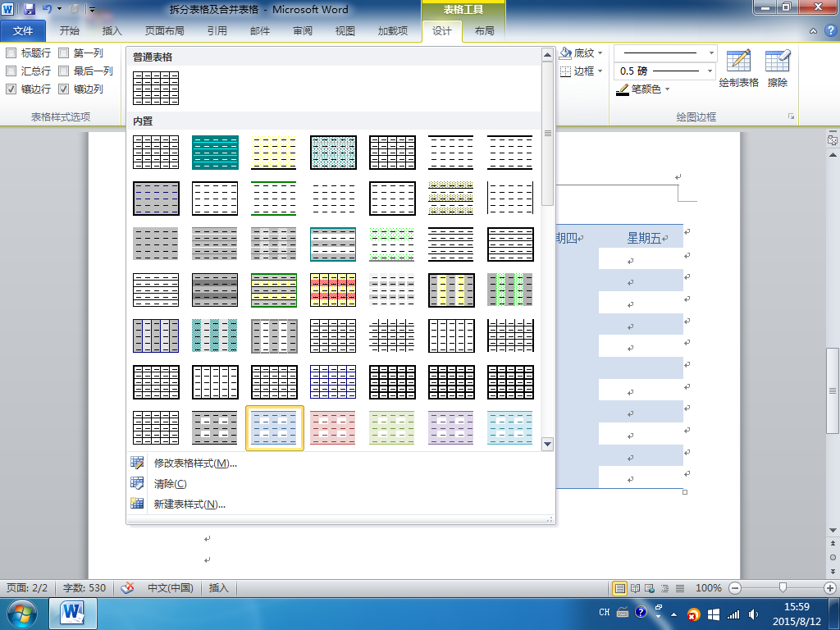Click the document vertical scrollbar thumb
Image resolution: width=840 pixels, height=630 pixels.
tap(833, 390)
